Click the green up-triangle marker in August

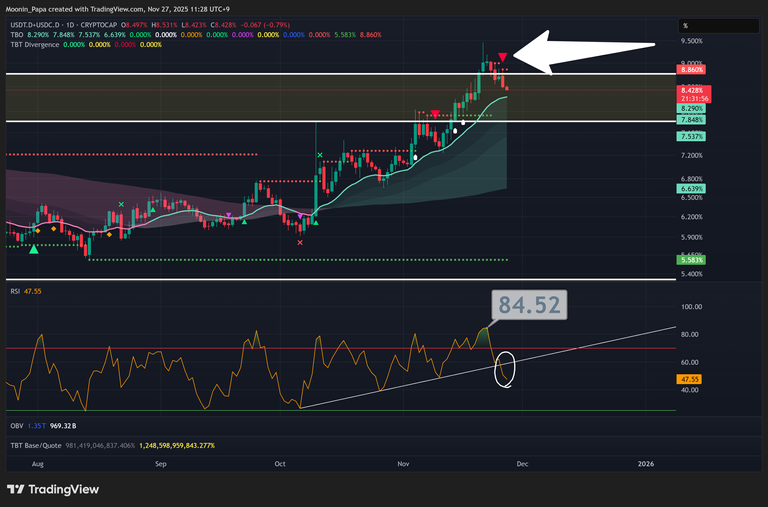pos(35,248)
